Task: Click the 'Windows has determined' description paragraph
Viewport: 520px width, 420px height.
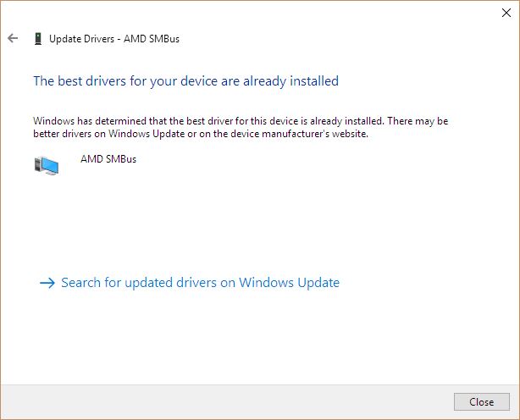Action: click(x=241, y=127)
